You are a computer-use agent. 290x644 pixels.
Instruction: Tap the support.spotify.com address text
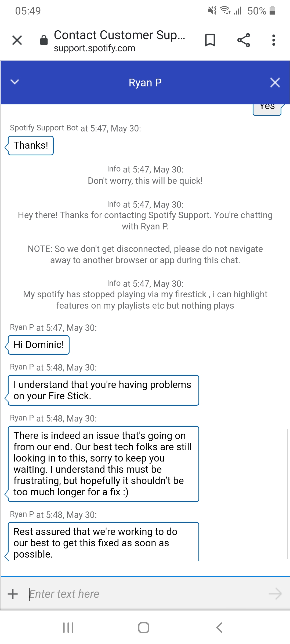coord(95,48)
